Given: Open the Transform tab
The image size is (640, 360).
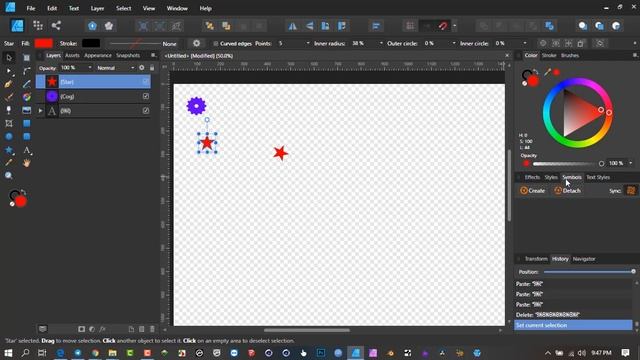Looking at the screenshot, I should click(x=536, y=259).
